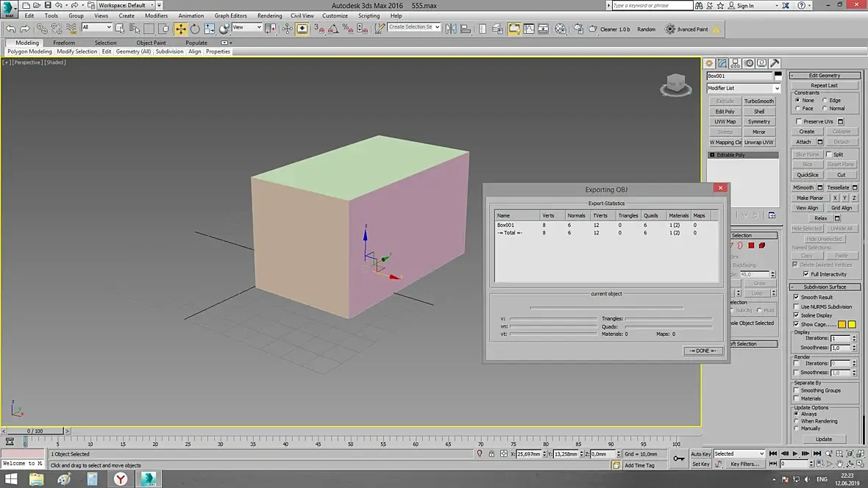
Task: Click the TurboSmooth modifier button
Action: [758, 101]
